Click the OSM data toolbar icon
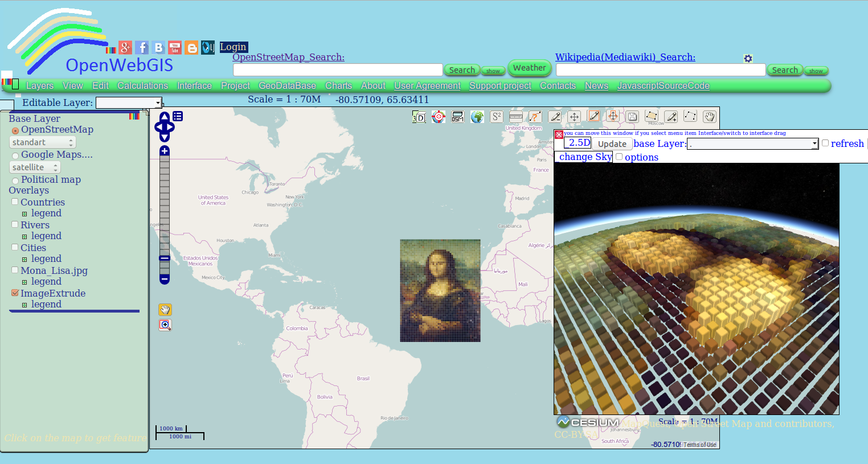The height and width of the screenshot is (464, 868). pyautogui.click(x=457, y=117)
